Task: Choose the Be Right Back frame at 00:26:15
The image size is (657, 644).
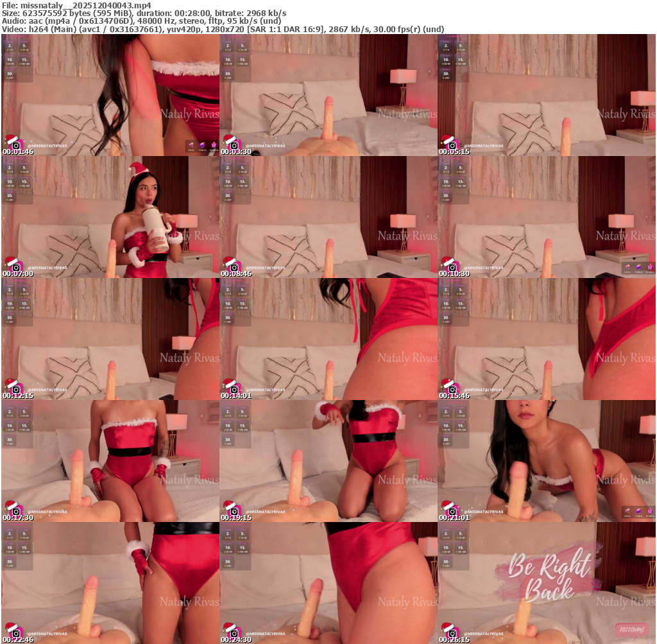Action: pos(547,583)
